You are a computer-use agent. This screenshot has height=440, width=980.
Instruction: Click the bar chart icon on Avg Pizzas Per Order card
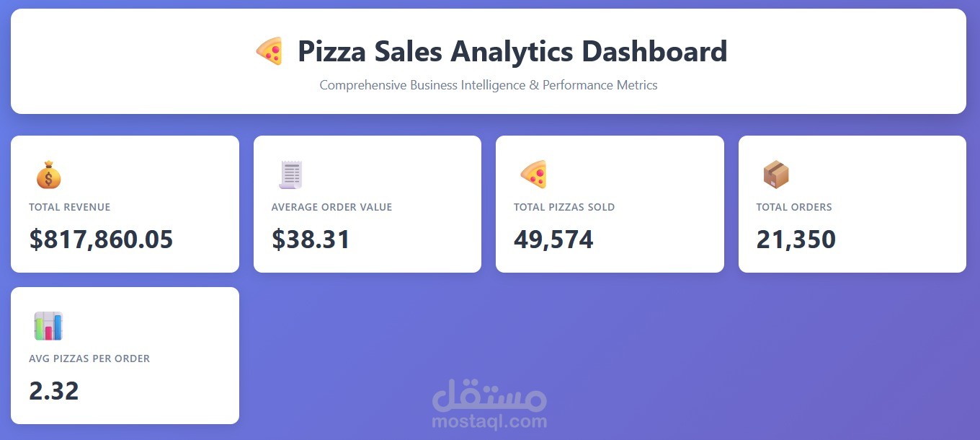[x=48, y=325]
